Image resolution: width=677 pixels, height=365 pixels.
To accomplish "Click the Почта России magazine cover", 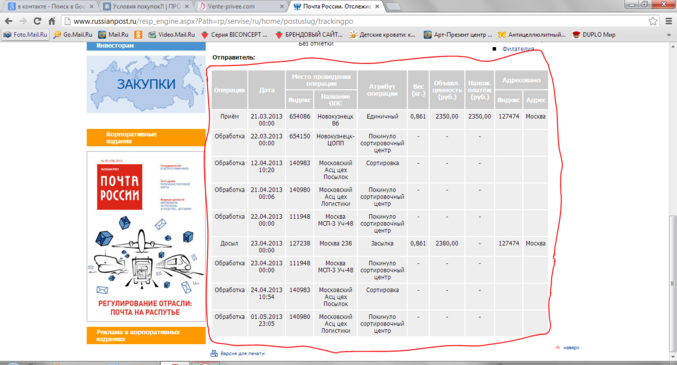I will pos(146,236).
